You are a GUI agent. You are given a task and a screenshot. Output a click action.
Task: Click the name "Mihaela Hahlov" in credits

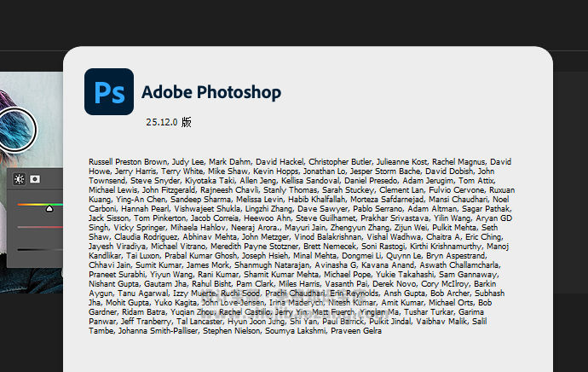click(199, 228)
